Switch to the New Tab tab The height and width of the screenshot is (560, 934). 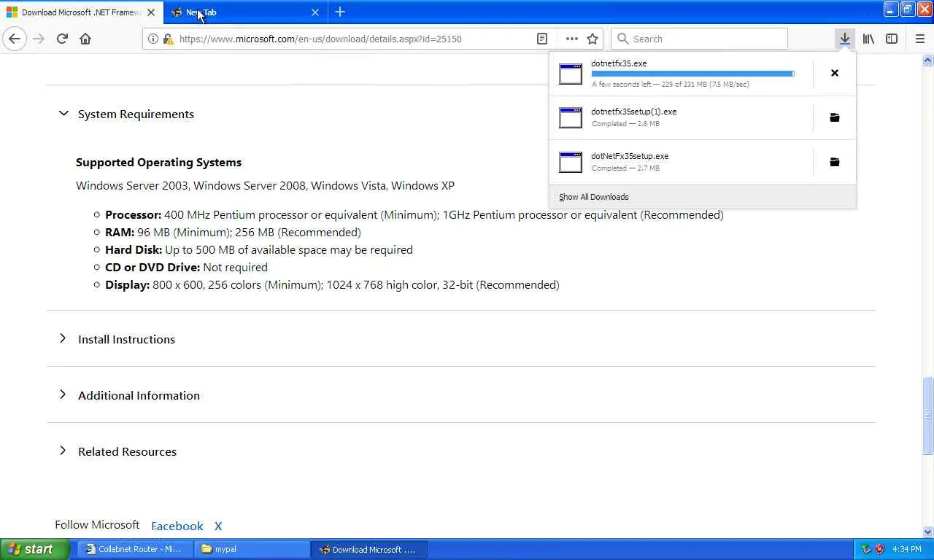tap(245, 12)
